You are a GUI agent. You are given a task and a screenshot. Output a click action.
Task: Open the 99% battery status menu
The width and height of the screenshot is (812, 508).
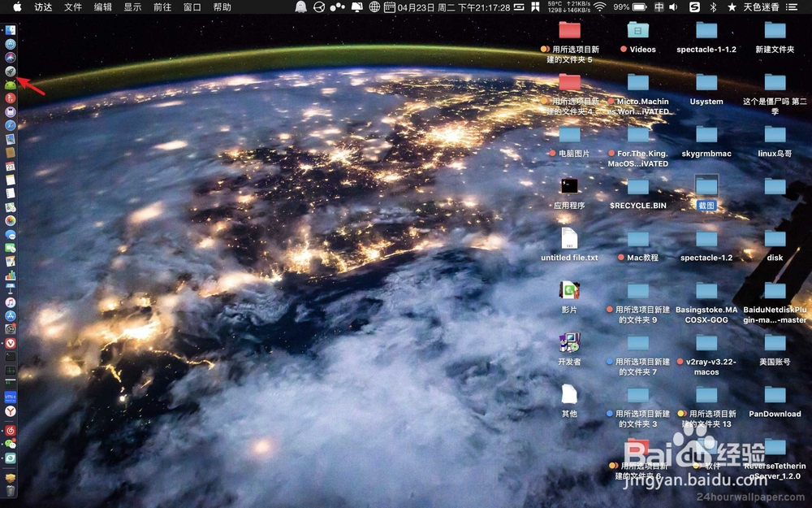[624, 9]
